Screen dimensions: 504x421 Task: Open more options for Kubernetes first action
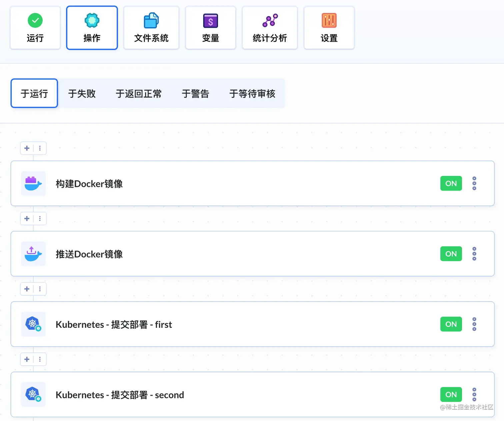474,324
